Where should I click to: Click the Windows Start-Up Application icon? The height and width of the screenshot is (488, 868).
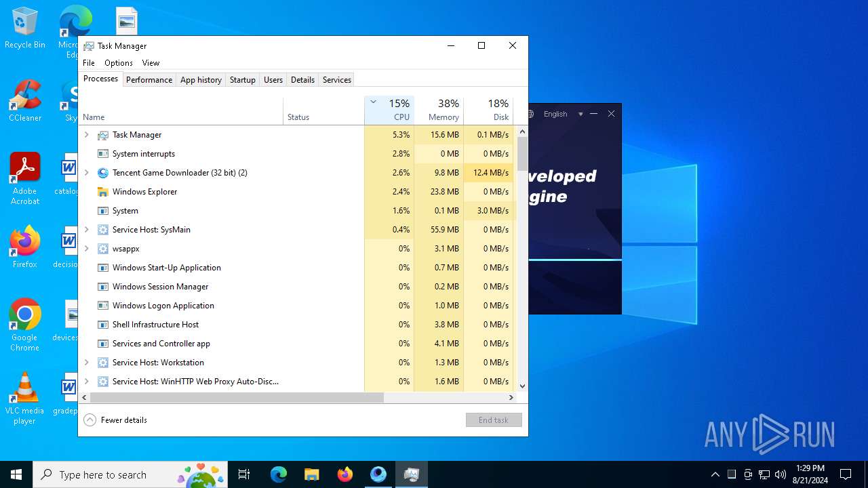tap(103, 268)
